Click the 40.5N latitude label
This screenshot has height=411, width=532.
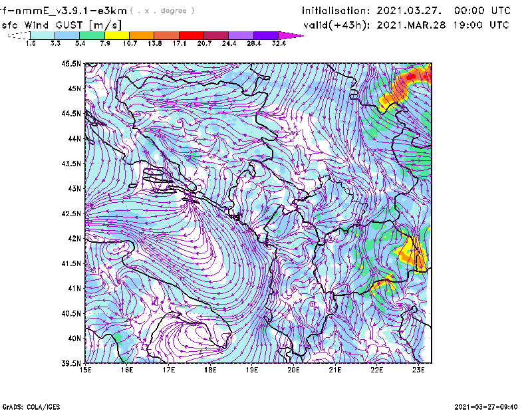click(x=71, y=313)
